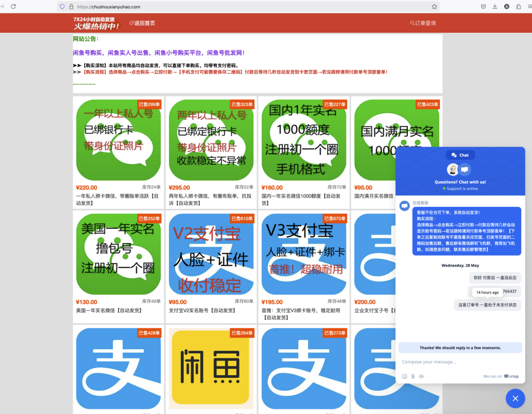
Task: Click the ¥195.00 price
Action: 272,302
